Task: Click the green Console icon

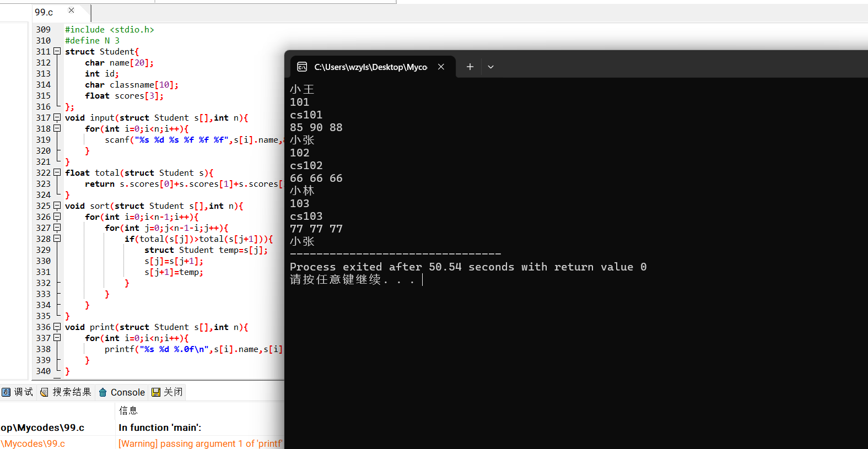Action: click(103, 392)
